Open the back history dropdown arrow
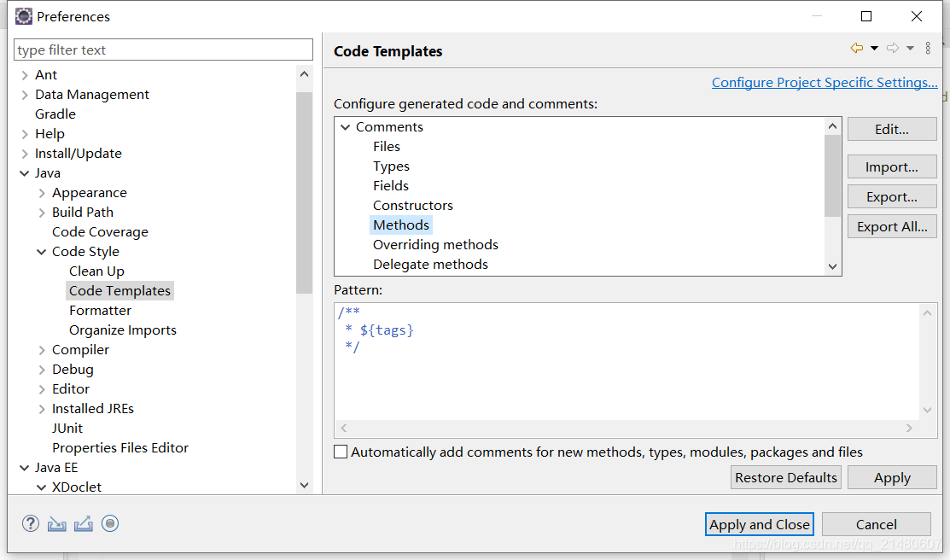 (x=874, y=49)
